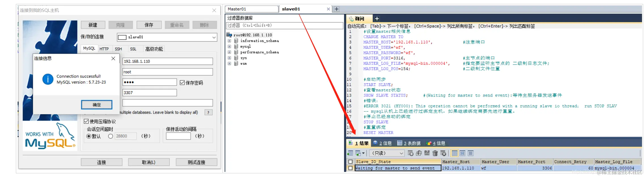Click 确定 in the connection successful message
Image resolution: width=644 pixels, height=177 pixels.
coord(97,105)
